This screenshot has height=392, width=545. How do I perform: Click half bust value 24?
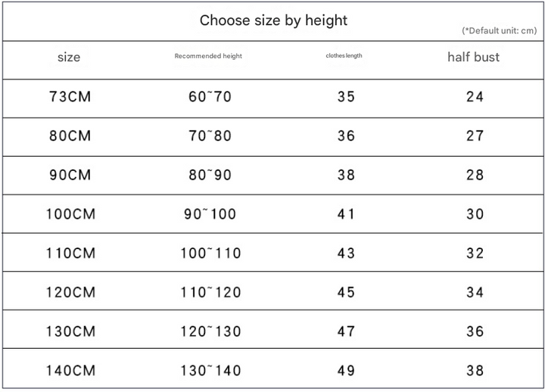475,97
